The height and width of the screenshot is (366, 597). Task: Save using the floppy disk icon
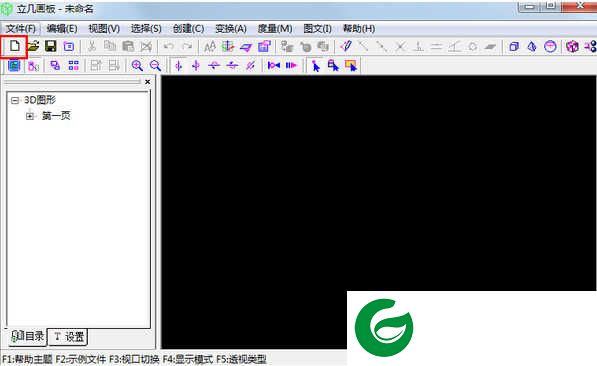point(51,46)
